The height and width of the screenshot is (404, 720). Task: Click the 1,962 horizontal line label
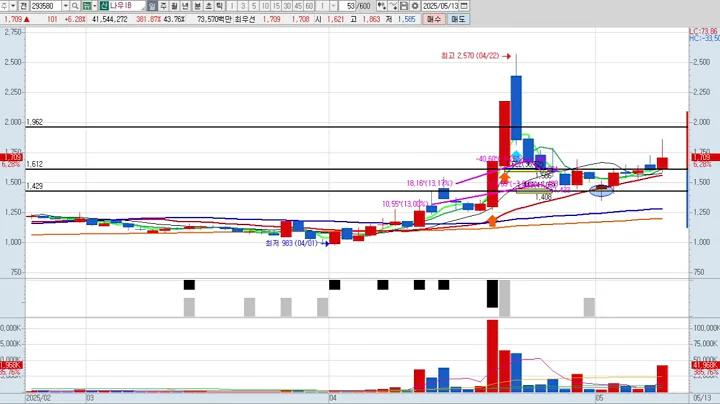click(34, 122)
